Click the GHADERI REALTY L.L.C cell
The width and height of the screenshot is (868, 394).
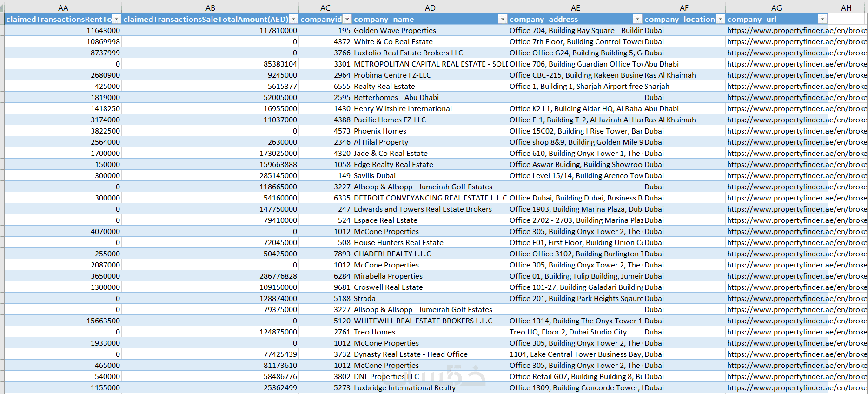click(x=430, y=254)
